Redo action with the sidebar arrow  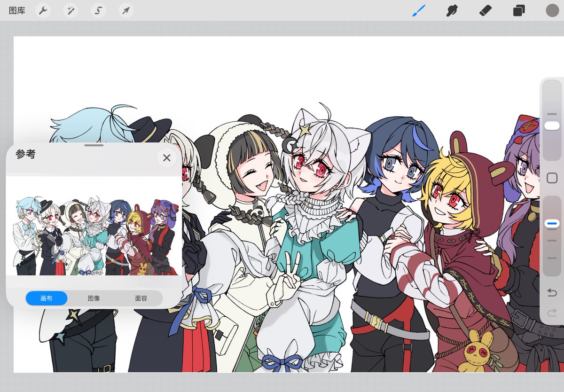(552, 312)
